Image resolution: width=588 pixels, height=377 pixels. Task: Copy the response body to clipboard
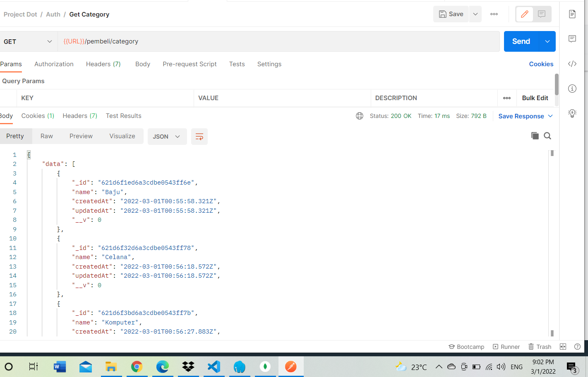pos(535,136)
